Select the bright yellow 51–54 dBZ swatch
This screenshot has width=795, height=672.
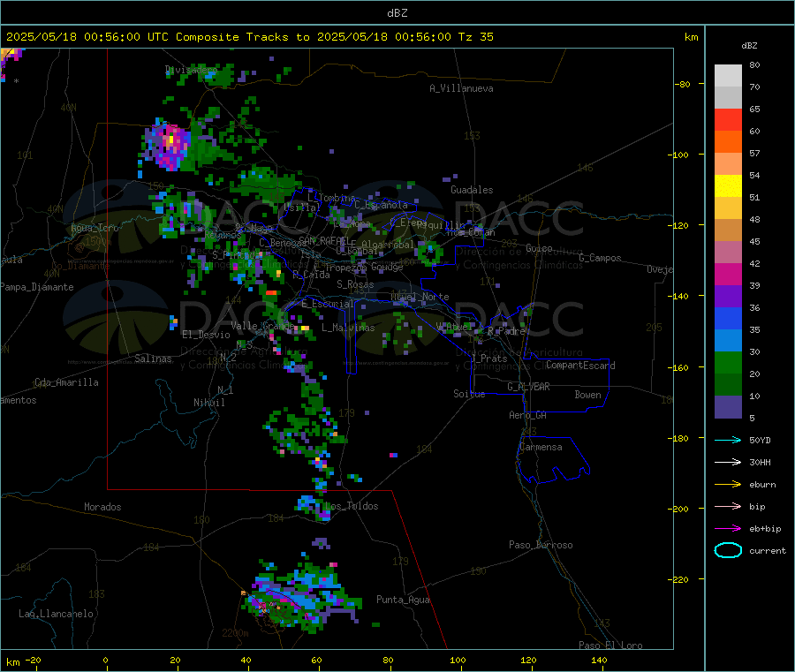point(728,186)
